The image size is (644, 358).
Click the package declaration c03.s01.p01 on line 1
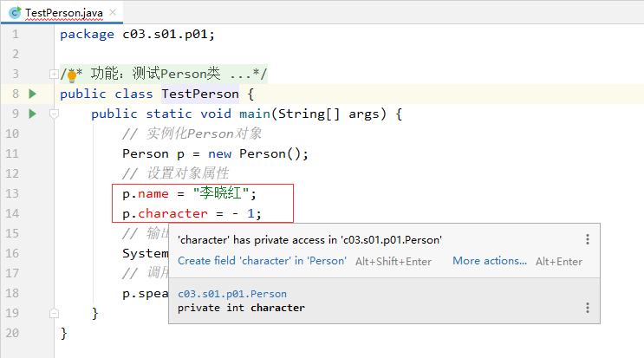pos(165,34)
